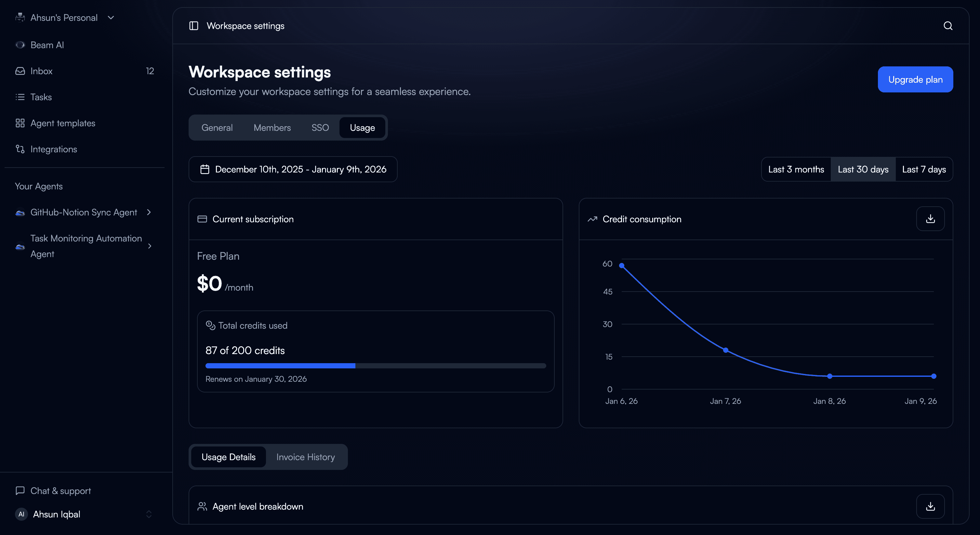Toggle the sidebar via Workspace settings panel icon
The image size is (980, 535).
(194, 25)
